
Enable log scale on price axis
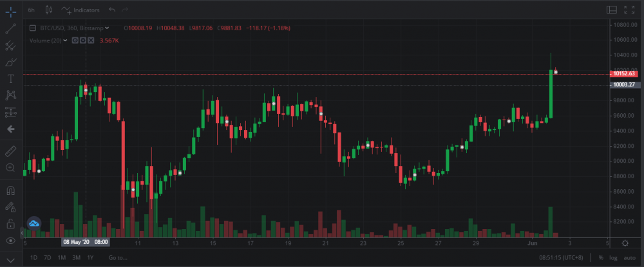coord(612,257)
